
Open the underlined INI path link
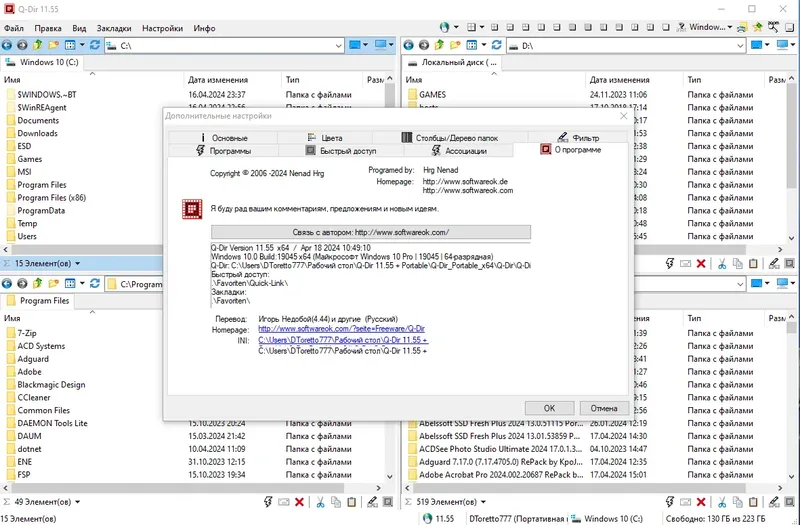(343, 340)
